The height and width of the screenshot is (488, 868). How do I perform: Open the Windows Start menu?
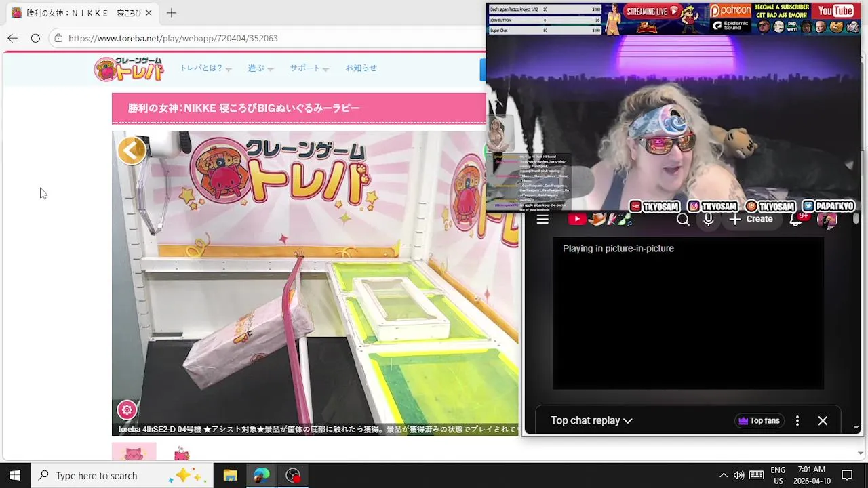pyautogui.click(x=15, y=476)
